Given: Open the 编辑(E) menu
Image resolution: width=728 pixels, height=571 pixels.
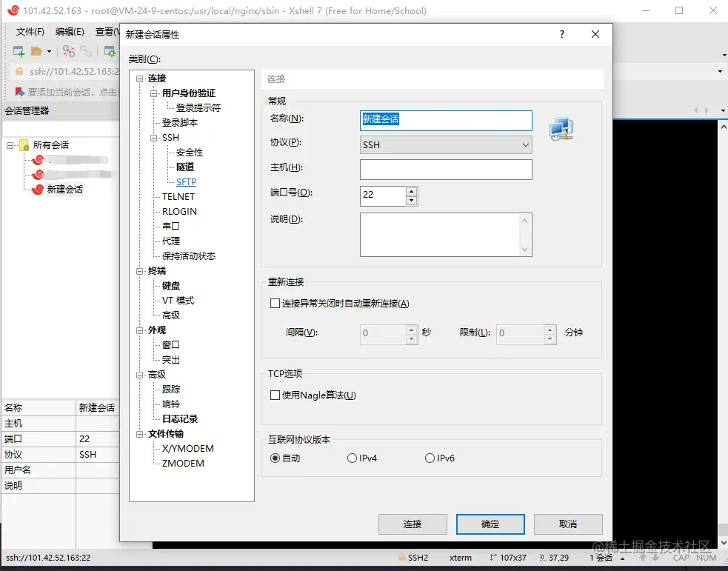Looking at the screenshot, I should [x=70, y=32].
